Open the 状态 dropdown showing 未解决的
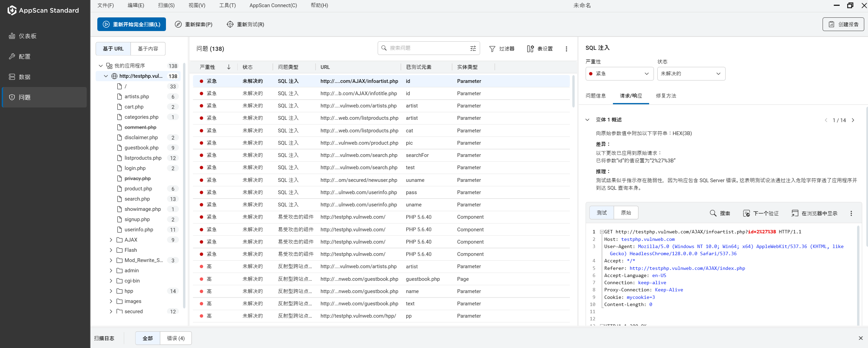Screen dimensions: 868x348 (691, 74)
